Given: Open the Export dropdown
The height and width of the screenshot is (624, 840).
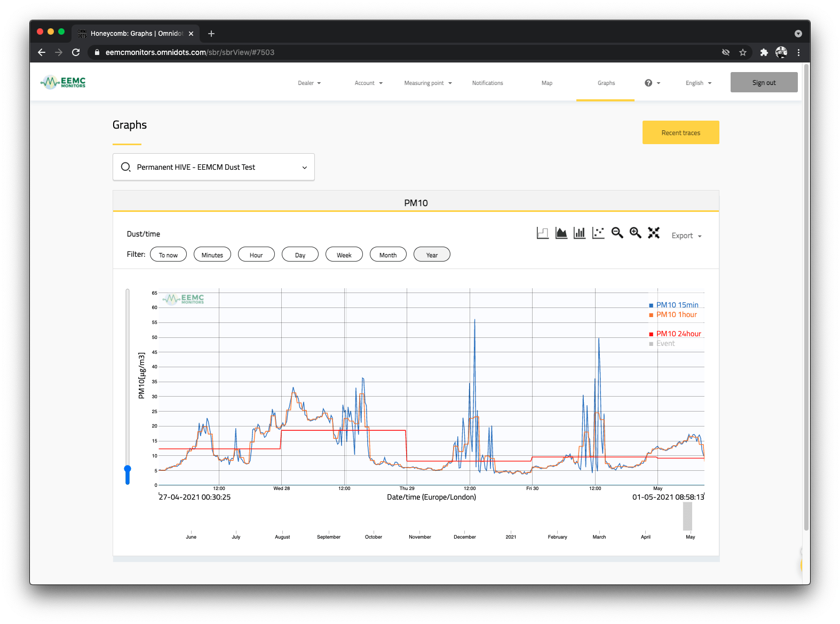Looking at the screenshot, I should click(x=686, y=236).
